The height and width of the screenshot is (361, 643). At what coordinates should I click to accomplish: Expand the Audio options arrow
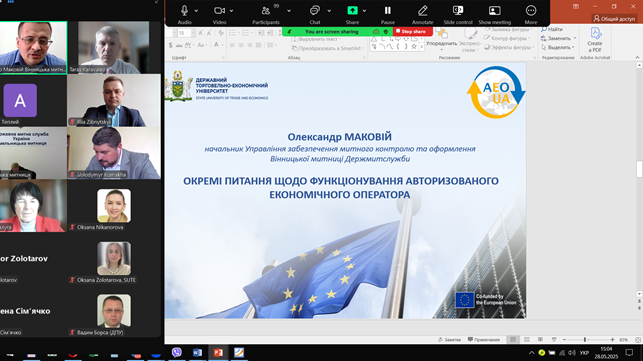pyautogui.click(x=196, y=11)
